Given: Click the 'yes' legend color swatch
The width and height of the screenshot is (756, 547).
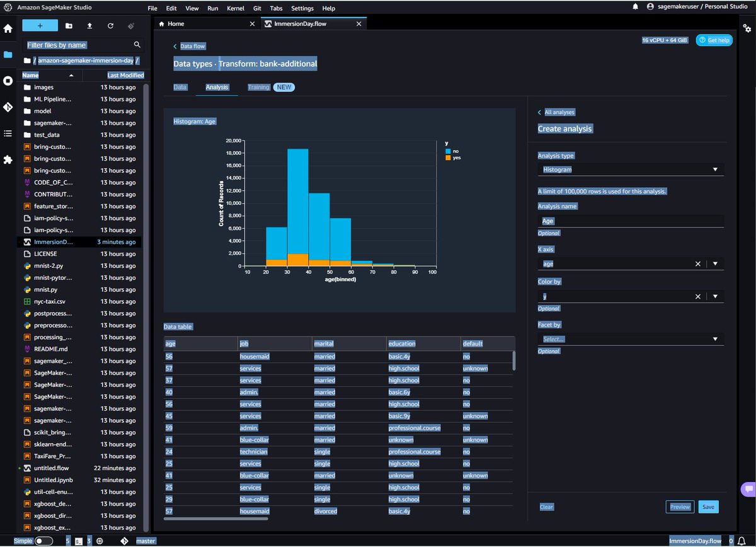Looking at the screenshot, I should point(448,158).
